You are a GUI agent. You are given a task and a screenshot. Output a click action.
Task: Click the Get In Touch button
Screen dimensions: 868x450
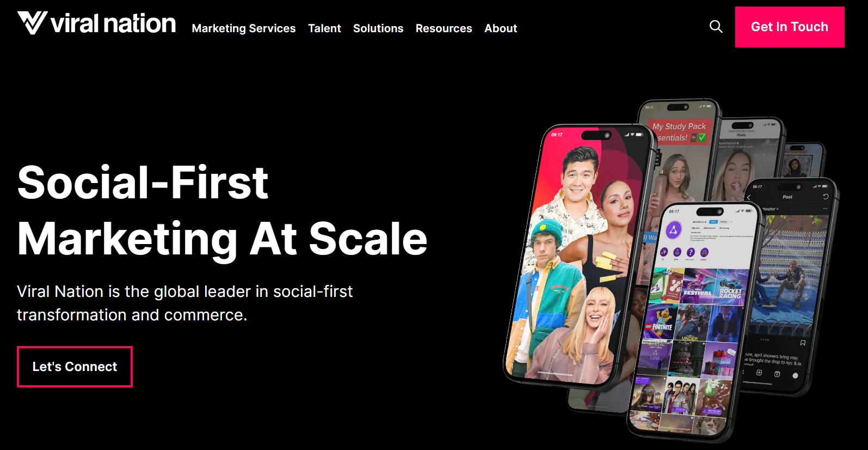[790, 27]
